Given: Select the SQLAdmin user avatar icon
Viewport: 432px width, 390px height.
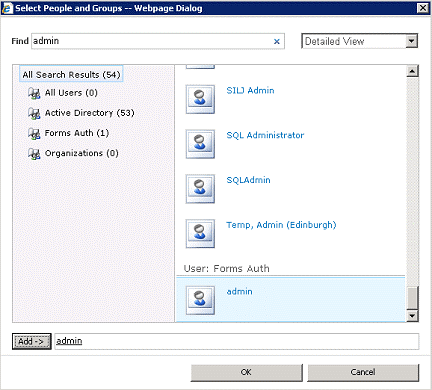Looking at the screenshot, I should (200, 188).
